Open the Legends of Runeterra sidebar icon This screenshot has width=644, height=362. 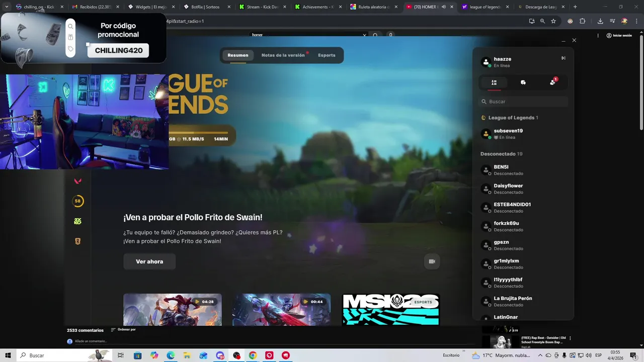77,241
